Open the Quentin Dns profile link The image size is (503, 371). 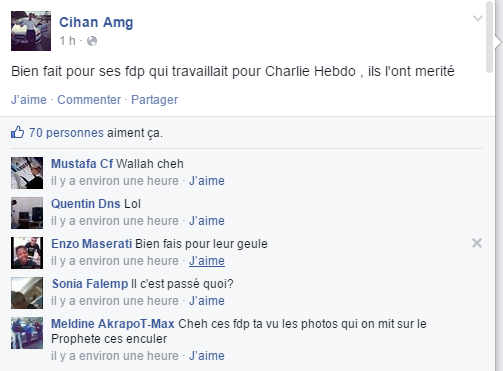coord(86,204)
